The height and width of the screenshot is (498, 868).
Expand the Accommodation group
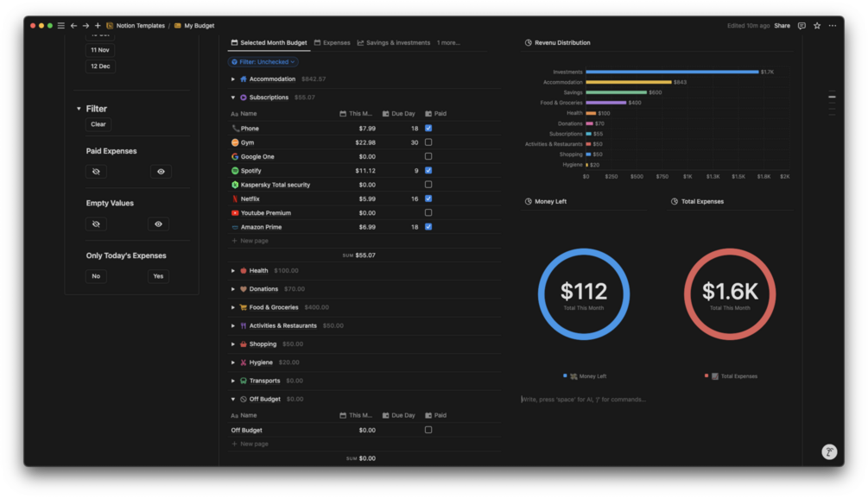coord(233,79)
